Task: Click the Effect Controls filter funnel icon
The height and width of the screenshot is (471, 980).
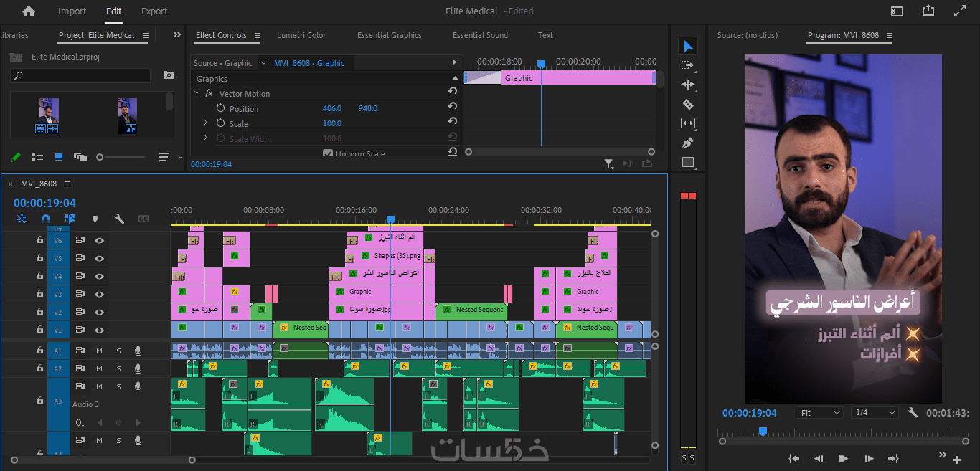Action: tap(608, 164)
